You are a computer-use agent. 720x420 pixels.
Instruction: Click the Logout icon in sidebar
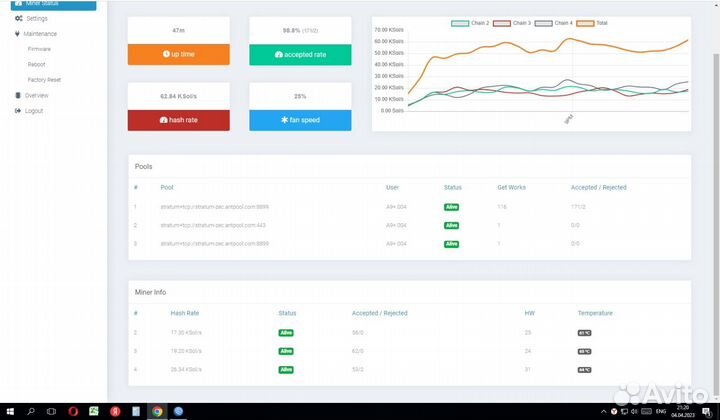coord(18,111)
